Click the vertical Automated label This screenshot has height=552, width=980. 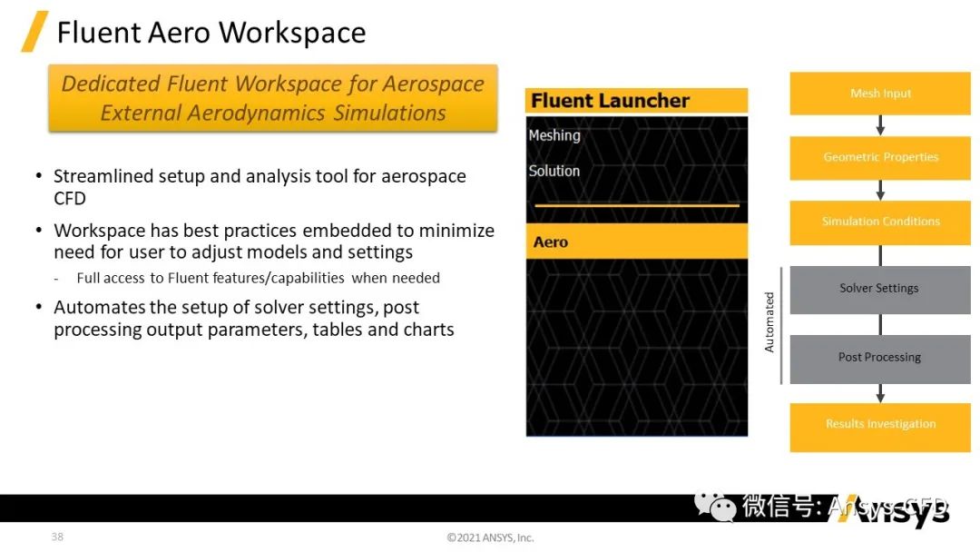769,322
